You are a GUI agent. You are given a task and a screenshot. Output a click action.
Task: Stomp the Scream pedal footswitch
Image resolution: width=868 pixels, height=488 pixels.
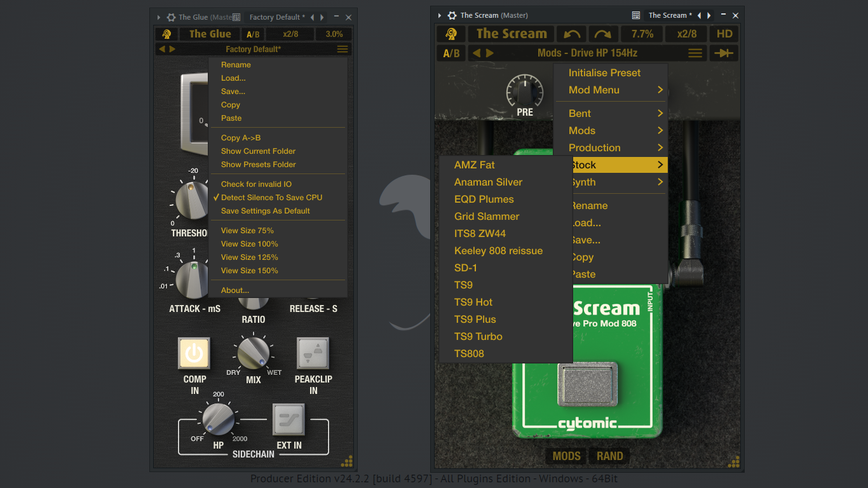tap(588, 384)
